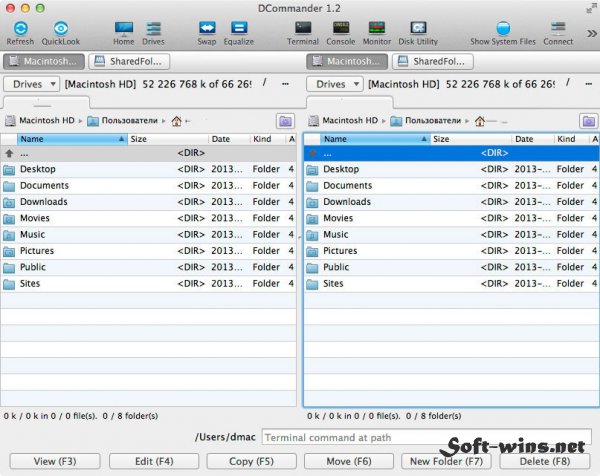Click left panel favorites folder button
The height and width of the screenshot is (476, 600).
click(285, 121)
